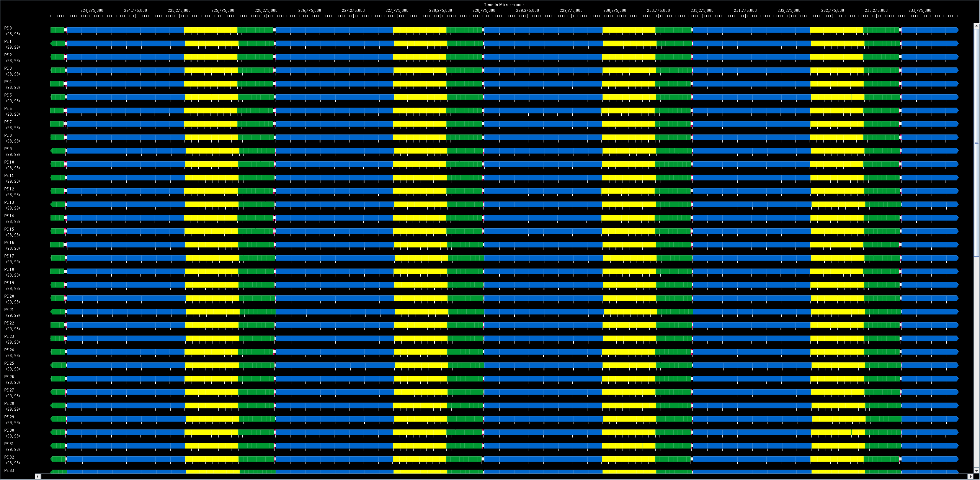Click the vertical scrollbar up arrow
The width and height of the screenshot is (980, 480).
click(x=976, y=26)
